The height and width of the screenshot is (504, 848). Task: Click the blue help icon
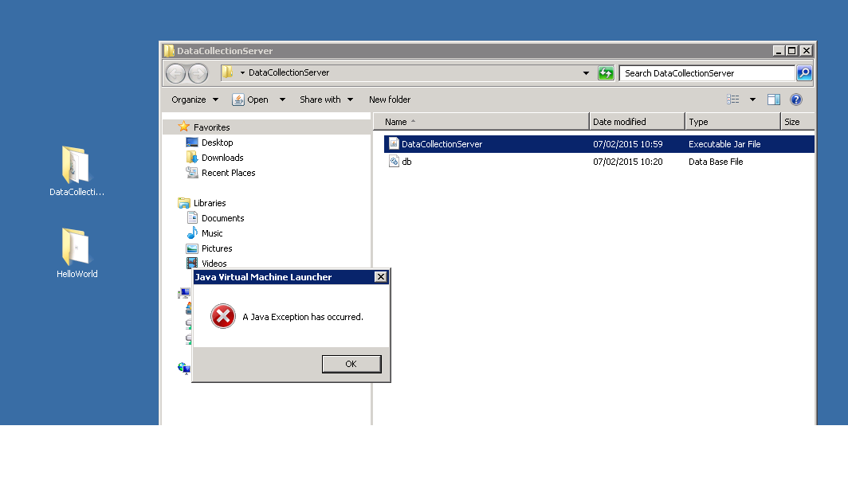(795, 100)
